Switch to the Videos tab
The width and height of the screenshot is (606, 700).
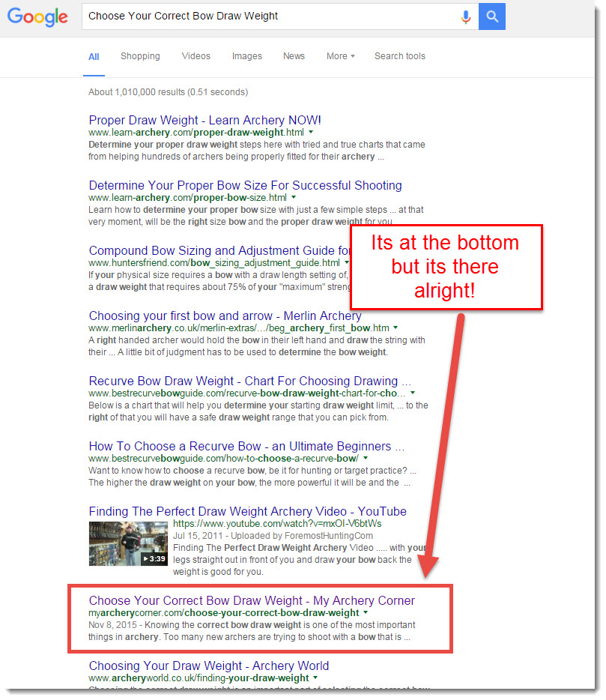(x=196, y=56)
